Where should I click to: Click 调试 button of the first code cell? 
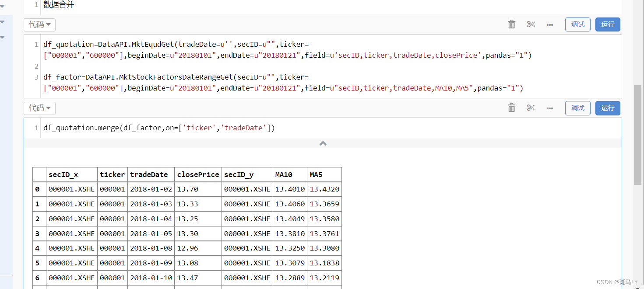coord(578,24)
